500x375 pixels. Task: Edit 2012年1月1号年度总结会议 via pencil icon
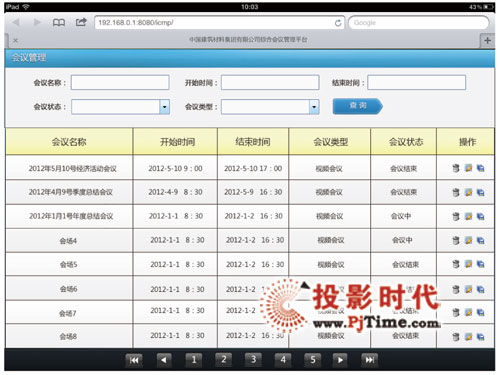pos(468,216)
